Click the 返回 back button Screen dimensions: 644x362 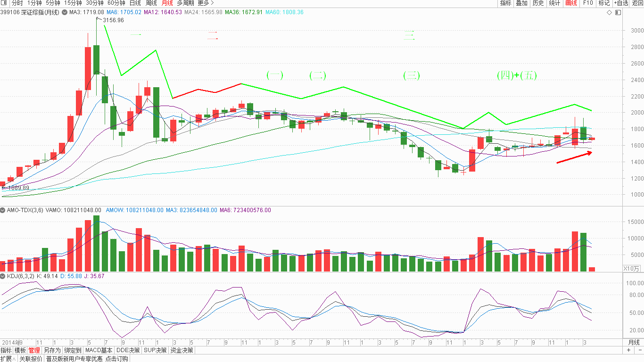[637, 3]
